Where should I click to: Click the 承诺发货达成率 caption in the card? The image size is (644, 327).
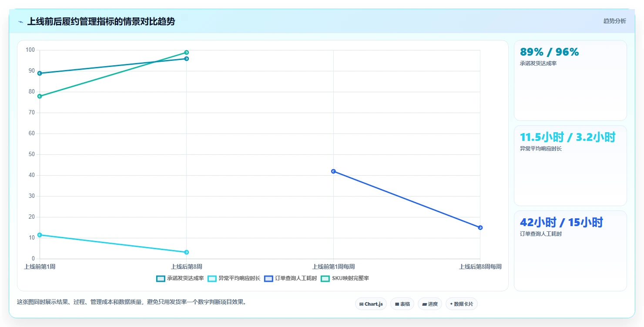[x=538, y=63]
